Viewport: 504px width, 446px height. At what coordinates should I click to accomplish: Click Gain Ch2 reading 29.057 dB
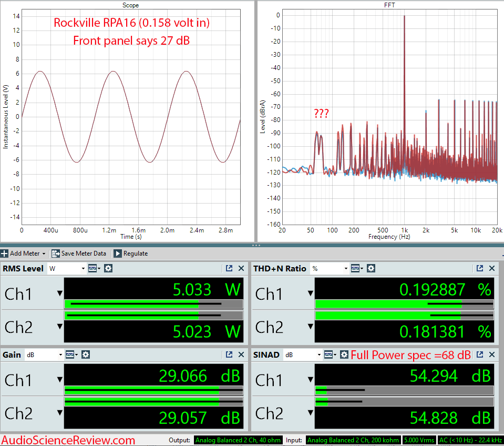[200, 418]
